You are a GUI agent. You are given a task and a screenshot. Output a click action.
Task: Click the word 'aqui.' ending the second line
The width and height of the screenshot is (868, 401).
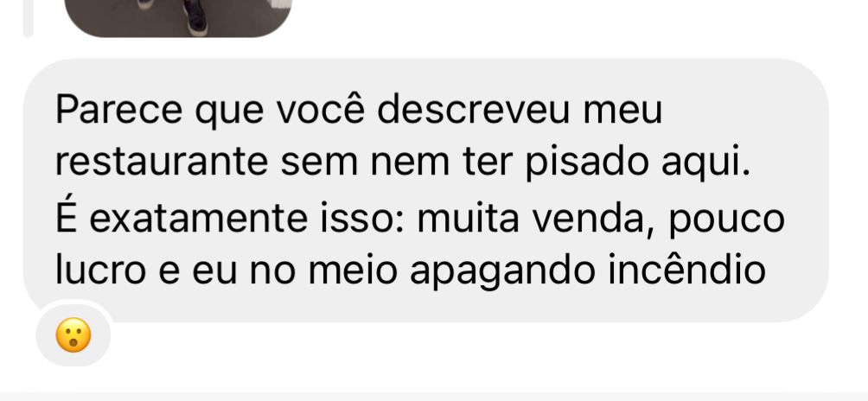pos(707,163)
